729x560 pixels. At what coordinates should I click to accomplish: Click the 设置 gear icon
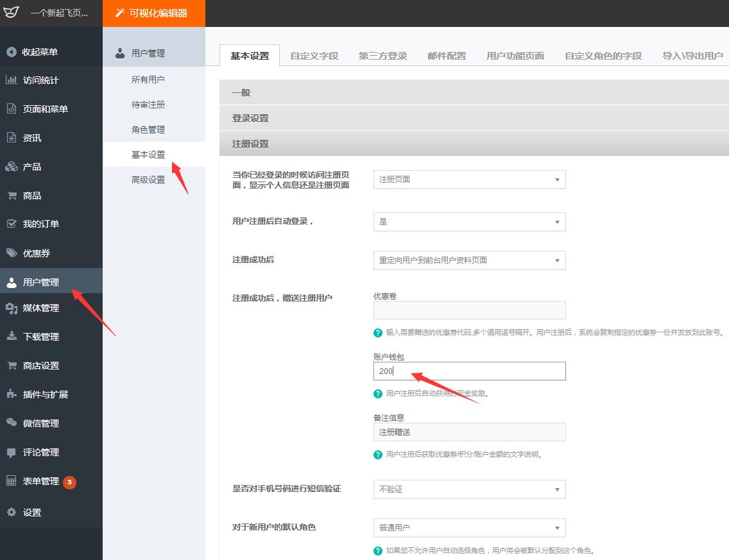12,512
